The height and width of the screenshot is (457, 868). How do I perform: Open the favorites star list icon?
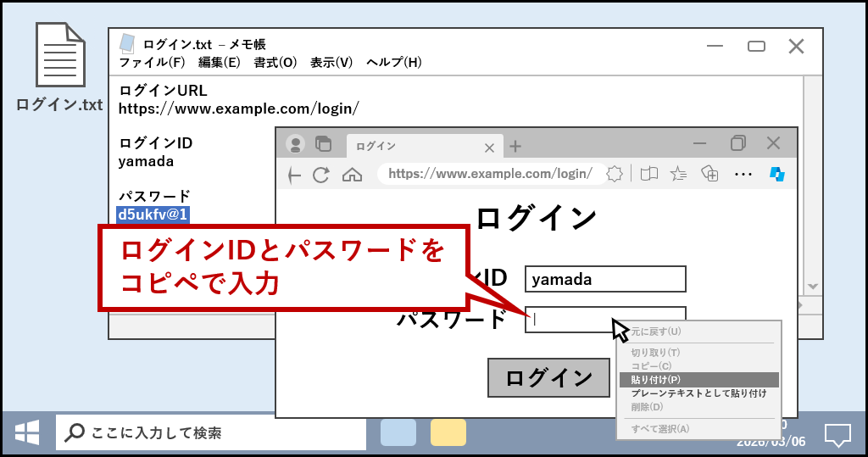click(679, 174)
